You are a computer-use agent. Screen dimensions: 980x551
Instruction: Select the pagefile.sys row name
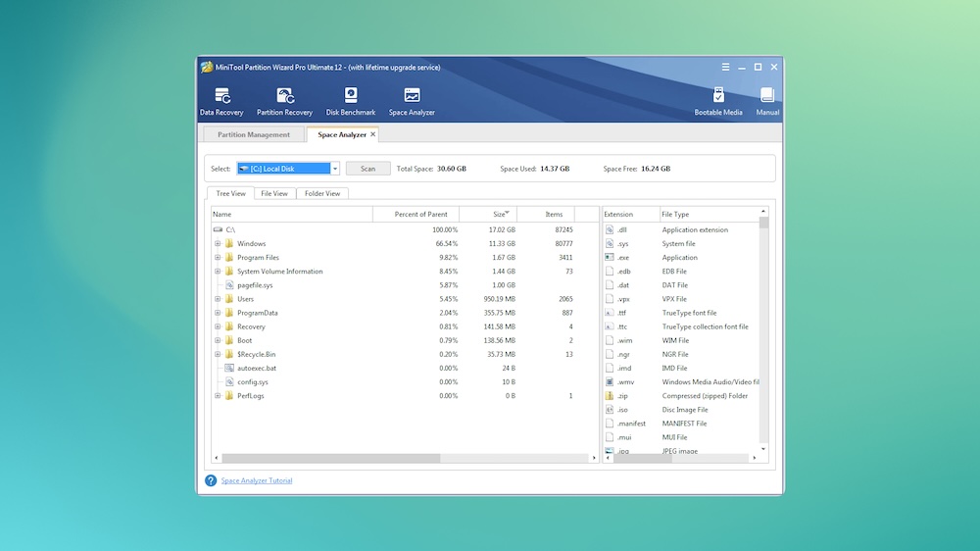(x=255, y=285)
